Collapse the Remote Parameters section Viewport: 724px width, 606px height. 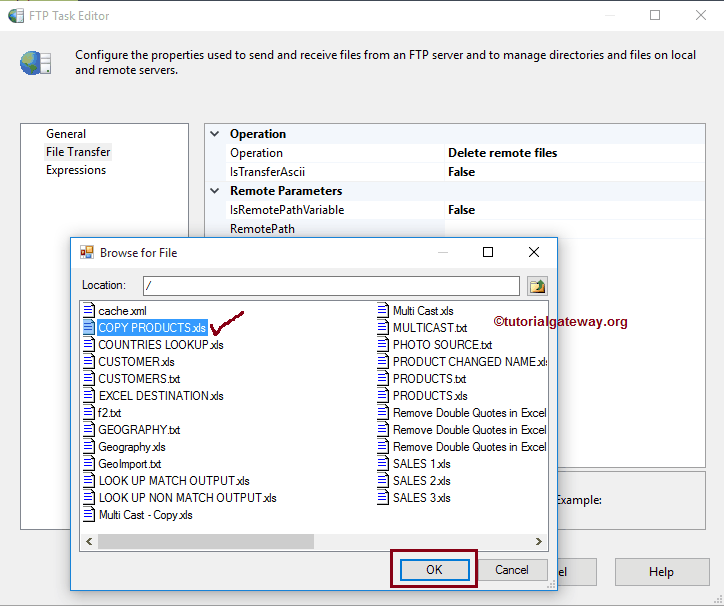215,191
